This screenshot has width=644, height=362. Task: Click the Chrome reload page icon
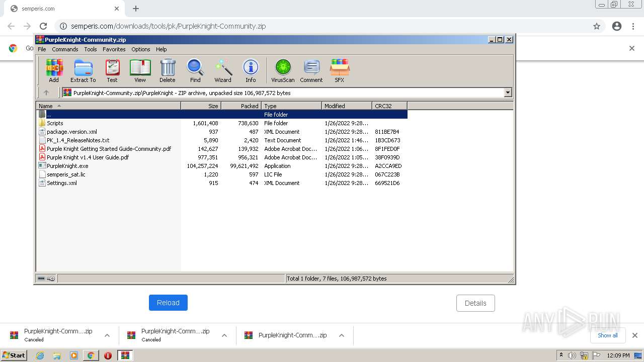[x=43, y=26]
